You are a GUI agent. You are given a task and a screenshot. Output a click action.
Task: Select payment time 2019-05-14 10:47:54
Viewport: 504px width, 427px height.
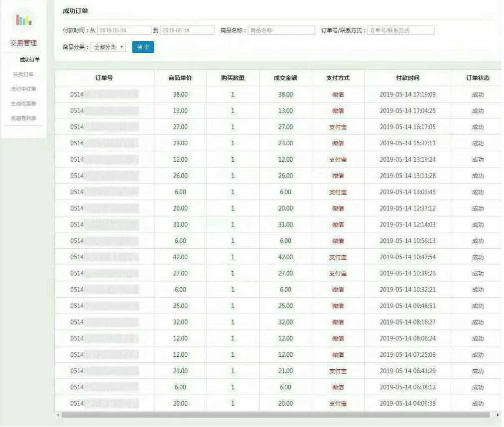tap(407, 257)
